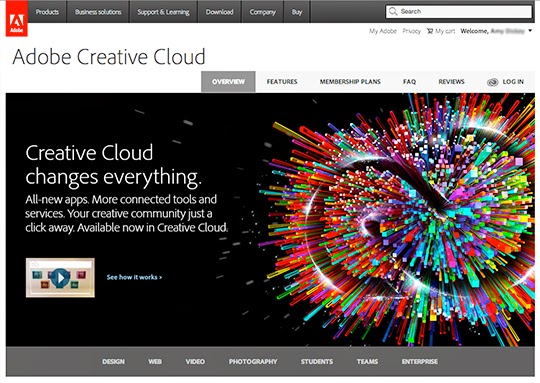The image size is (540, 383).
Task: Expand the Welcome account dropdown arrow
Action: 530,31
